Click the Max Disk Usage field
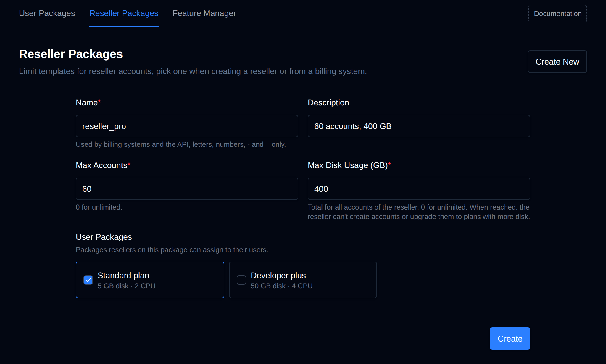Image resolution: width=606 pixels, height=364 pixels. [x=419, y=189]
